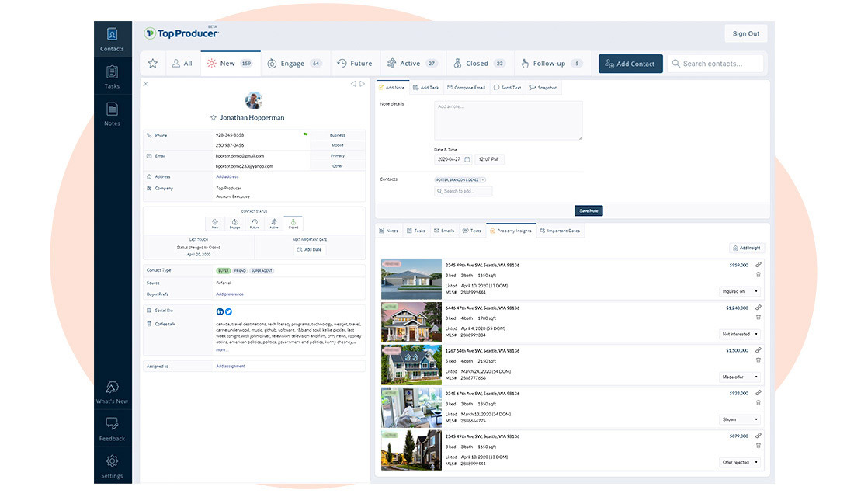
Task: Click the 'Add address' link
Action: click(x=227, y=176)
